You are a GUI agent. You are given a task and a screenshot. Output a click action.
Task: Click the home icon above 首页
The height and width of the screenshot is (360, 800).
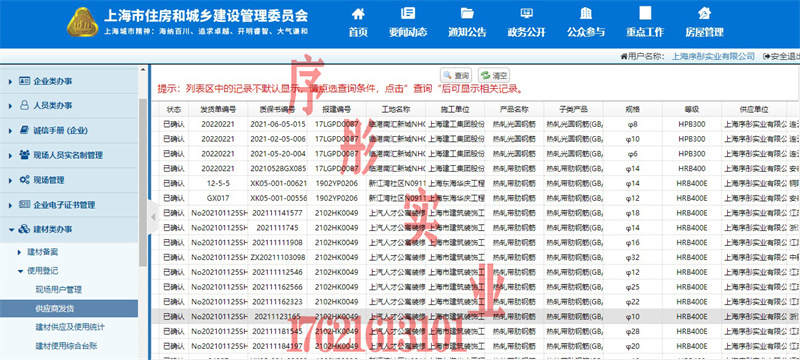click(358, 13)
